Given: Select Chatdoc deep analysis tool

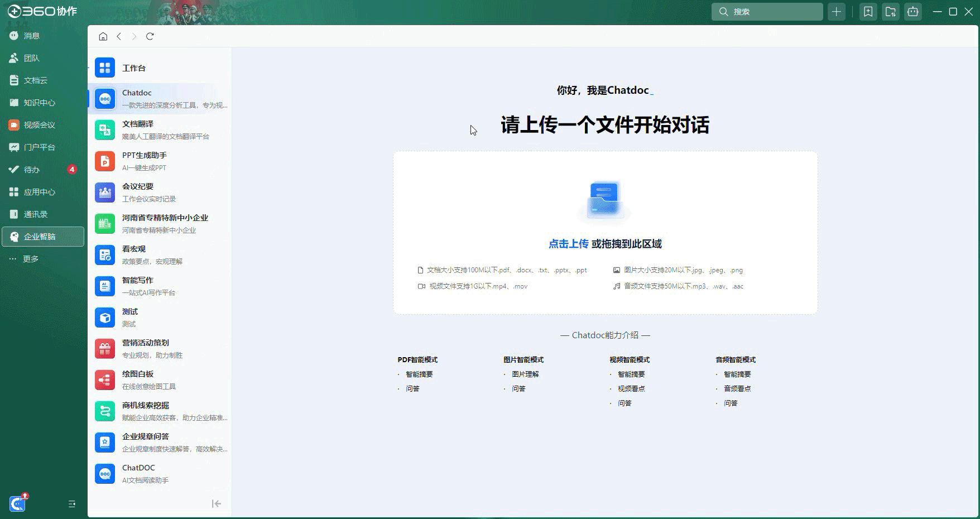Looking at the screenshot, I should (x=160, y=99).
